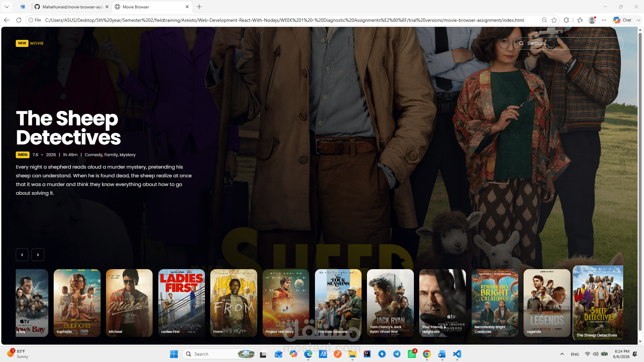Viewport: 644px width, 362px height.
Task: Select the Ladies First poster card
Action: [181, 303]
